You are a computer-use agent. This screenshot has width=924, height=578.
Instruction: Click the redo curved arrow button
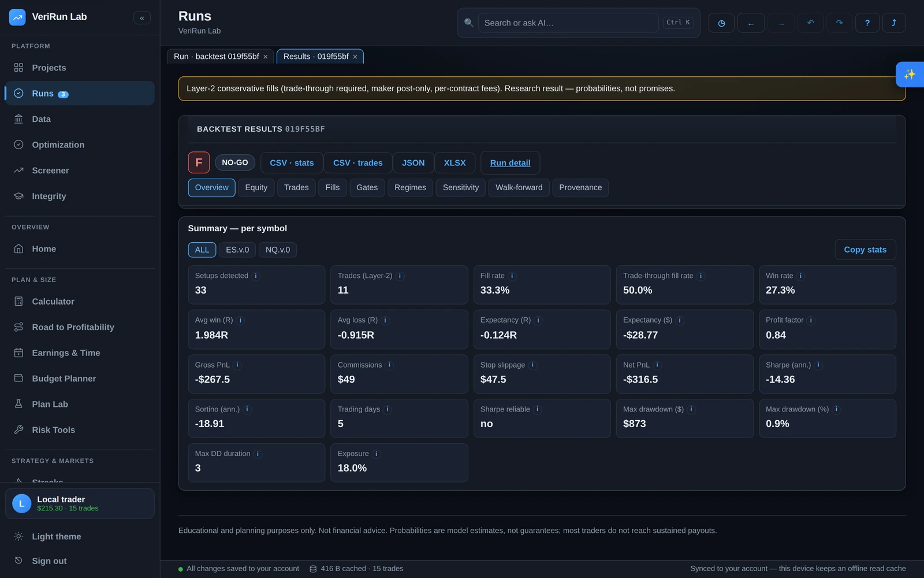click(x=839, y=23)
